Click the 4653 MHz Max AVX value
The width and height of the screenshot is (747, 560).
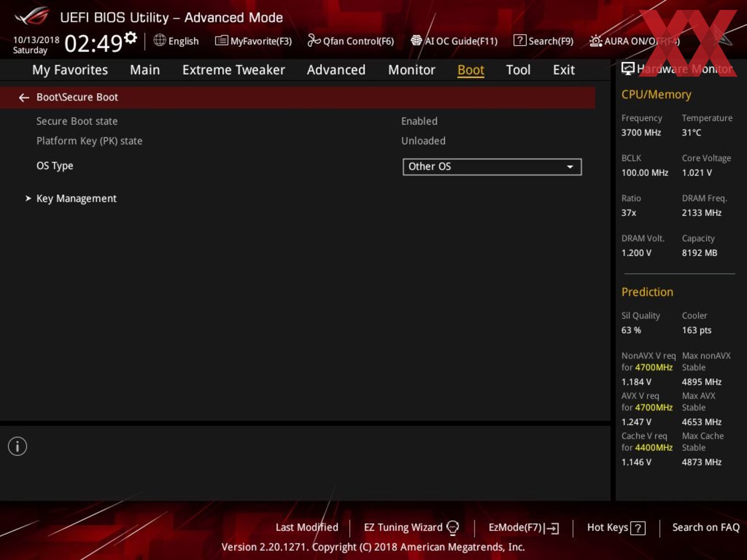701,422
